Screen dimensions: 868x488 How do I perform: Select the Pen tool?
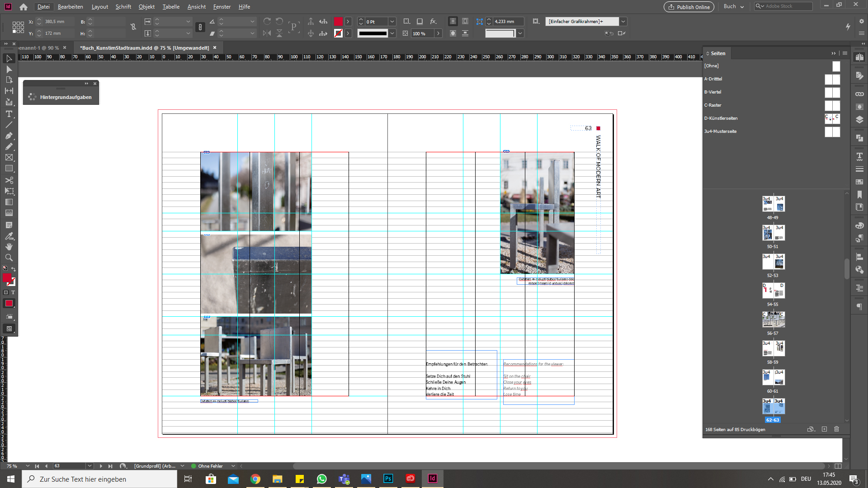pyautogui.click(x=9, y=136)
